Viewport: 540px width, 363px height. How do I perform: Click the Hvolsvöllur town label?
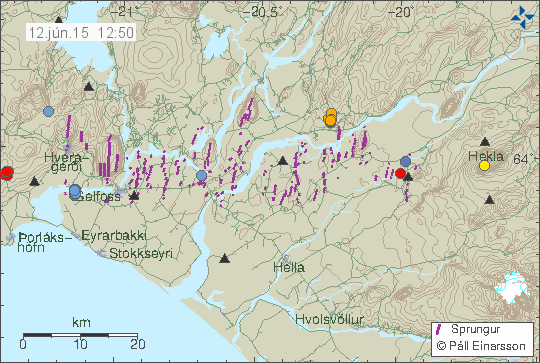[x=330, y=319]
